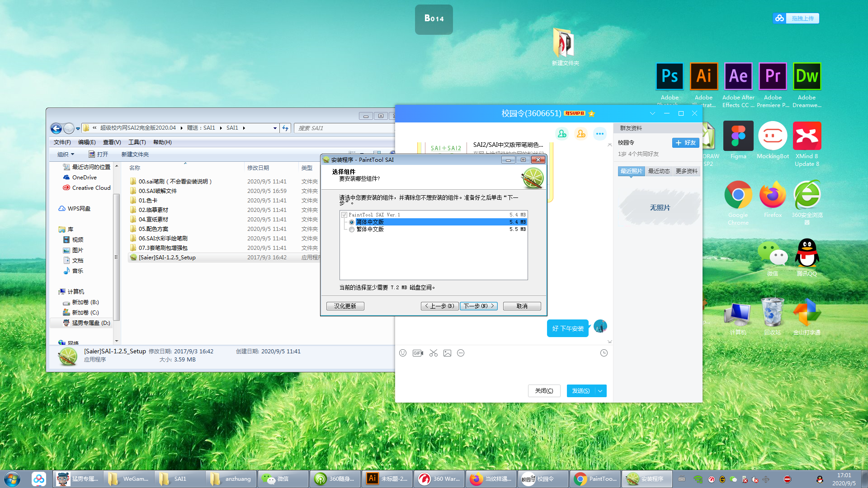Open the Google Chrome desktop icon
This screenshot has width=868, height=488.
[x=738, y=195]
